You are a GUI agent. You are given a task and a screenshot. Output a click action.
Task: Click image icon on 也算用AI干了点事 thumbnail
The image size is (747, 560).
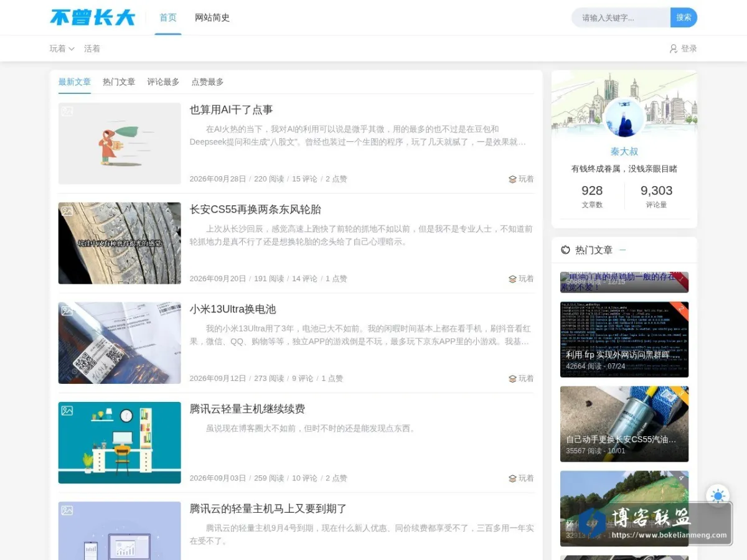pyautogui.click(x=67, y=111)
